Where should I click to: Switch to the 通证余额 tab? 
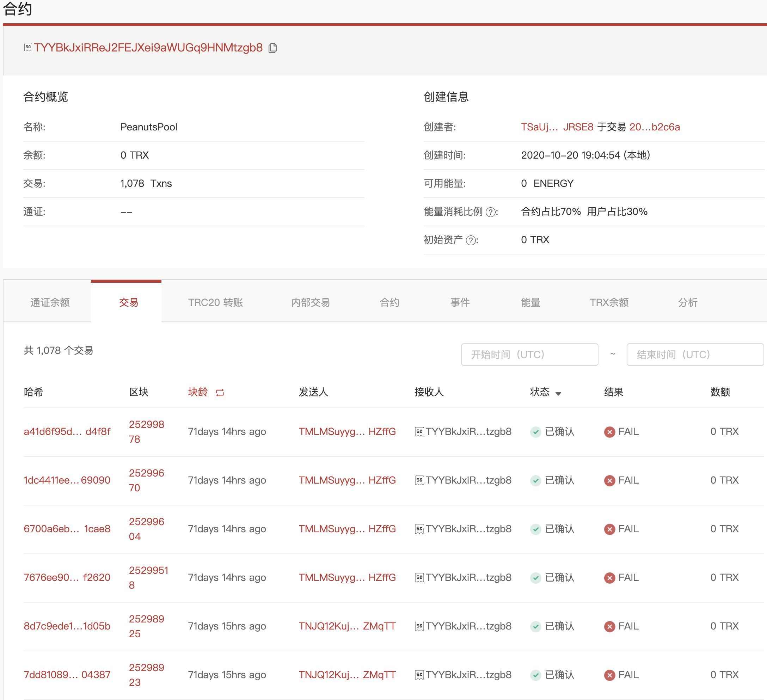click(x=50, y=302)
